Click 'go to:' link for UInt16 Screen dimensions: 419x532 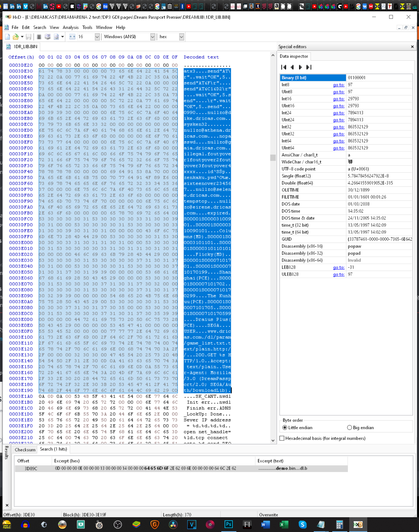tap(339, 106)
